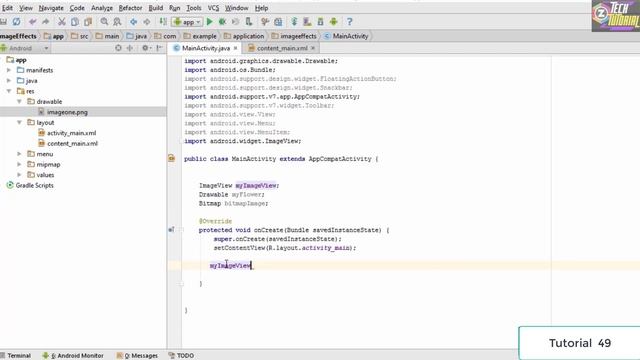Open the Refactor menu
This screenshot has height=360, width=640.
(130, 8)
